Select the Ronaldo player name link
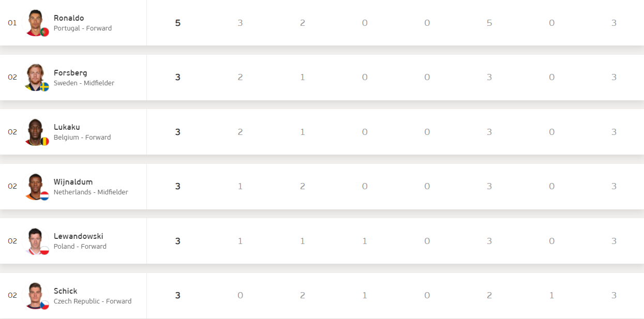644x319 pixels. pos(69,18)
